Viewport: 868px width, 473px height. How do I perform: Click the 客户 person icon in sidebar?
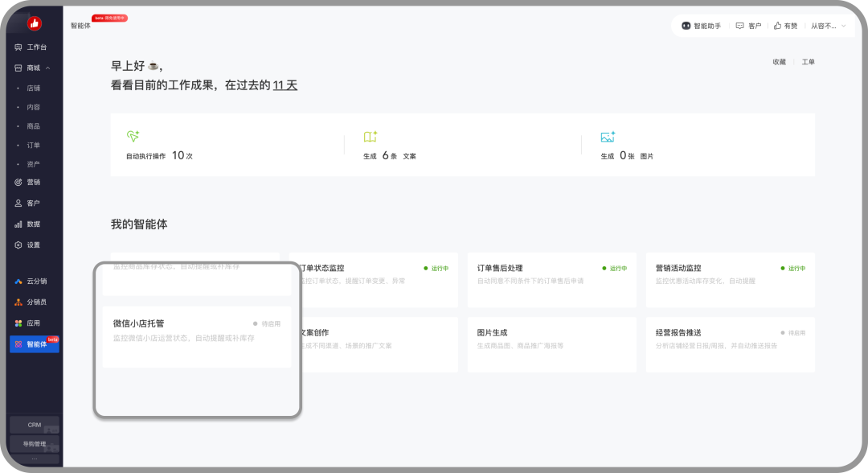click(18, 204)
